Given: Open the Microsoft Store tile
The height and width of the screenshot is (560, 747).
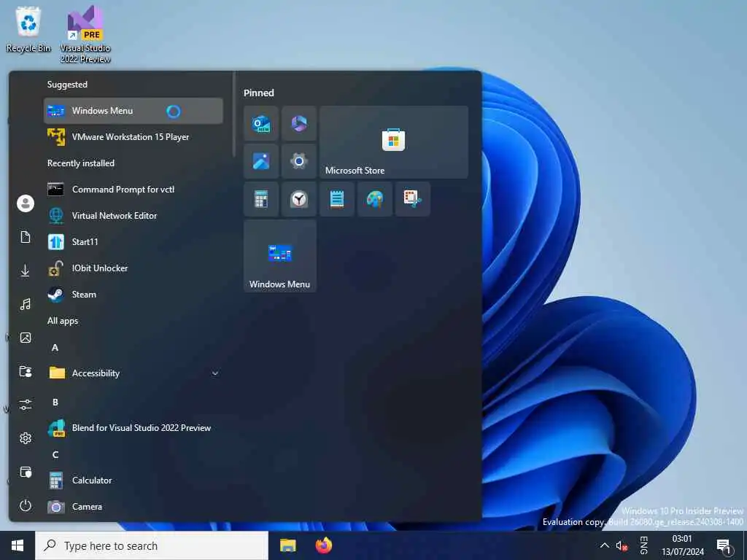Looking at the screenshot, I should tap(393, 142).
